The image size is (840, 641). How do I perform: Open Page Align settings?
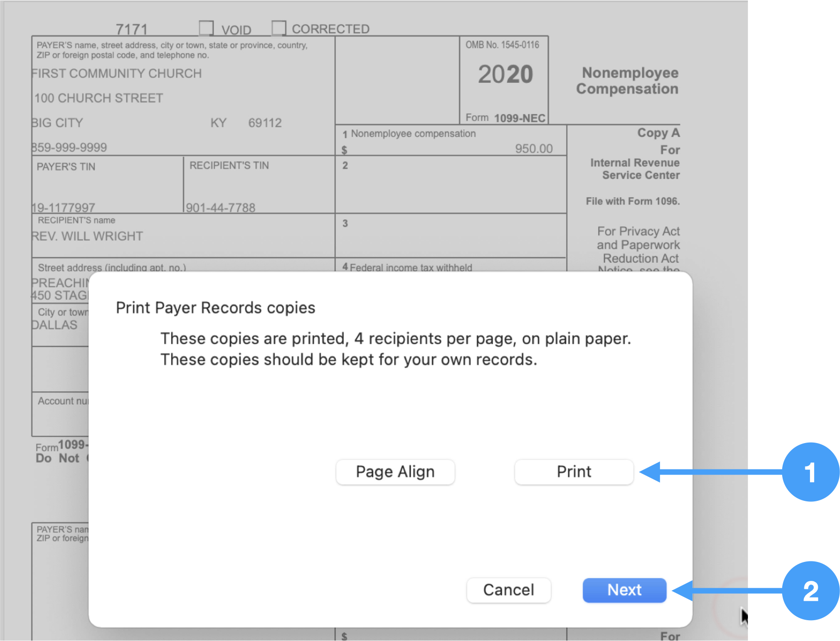pos(395,472)
